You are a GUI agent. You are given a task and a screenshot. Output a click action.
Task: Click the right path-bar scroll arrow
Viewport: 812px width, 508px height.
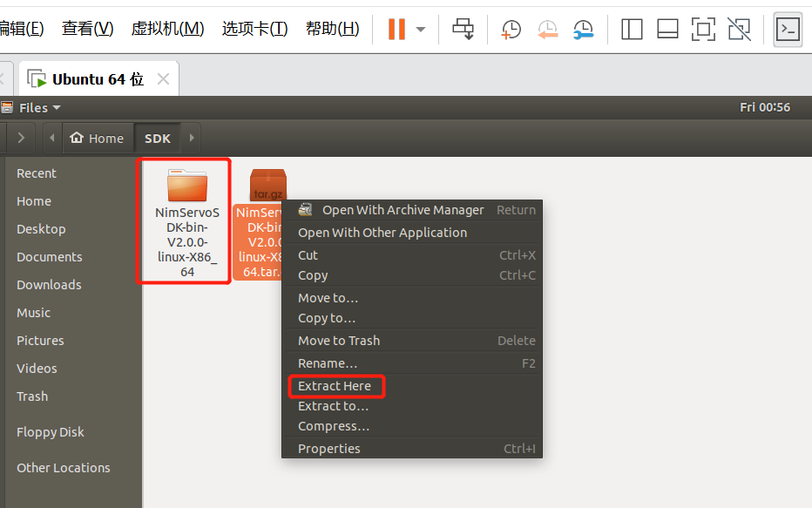tap(192, 138)
